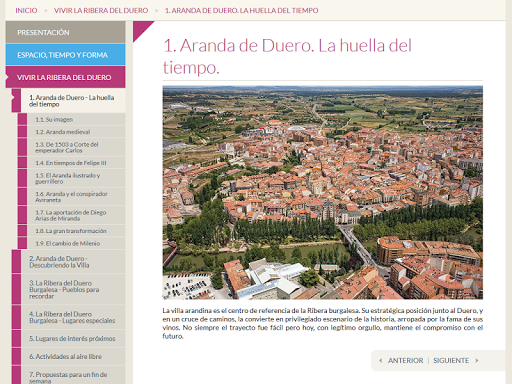Expand 2. Aranda de Duero - Descubriendo la Villa

69,262
